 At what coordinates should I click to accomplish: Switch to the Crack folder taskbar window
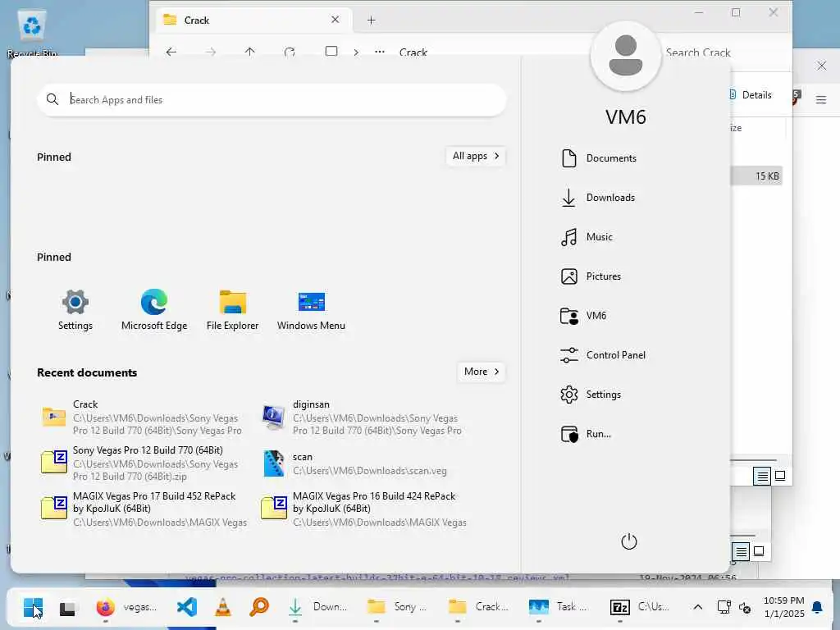[x=479, y=608]
